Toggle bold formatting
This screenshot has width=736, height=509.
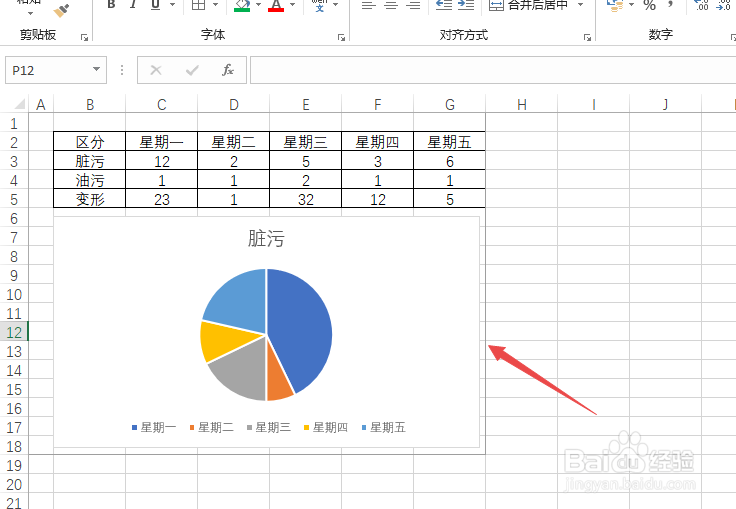111,5
